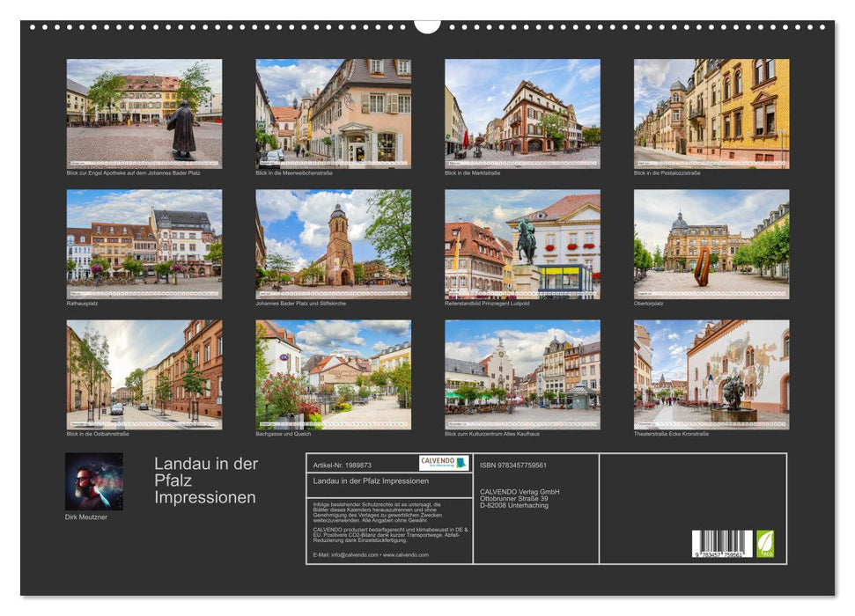Open the Bachgasse und Queich photo
Image resolution: width=855 pixels, height=616 pixels.
(x=333, y=374)
